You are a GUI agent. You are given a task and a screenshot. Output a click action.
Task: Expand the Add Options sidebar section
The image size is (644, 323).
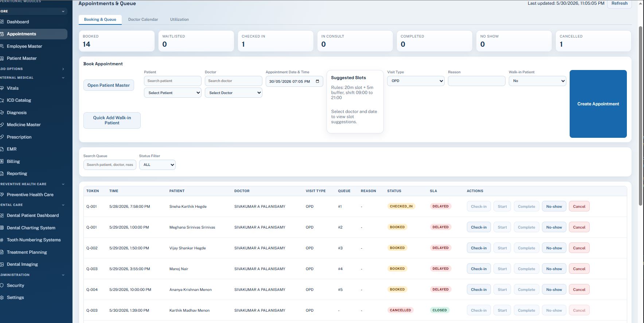point(63,69)
